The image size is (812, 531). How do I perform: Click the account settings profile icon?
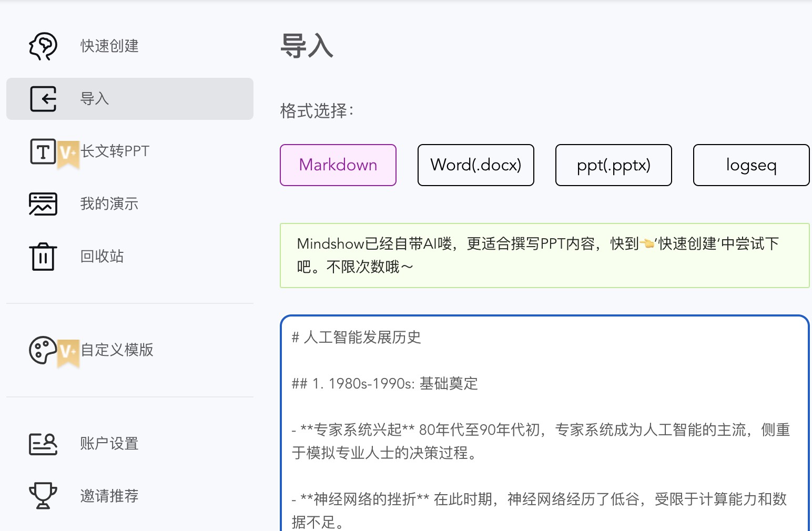point(43,444)
